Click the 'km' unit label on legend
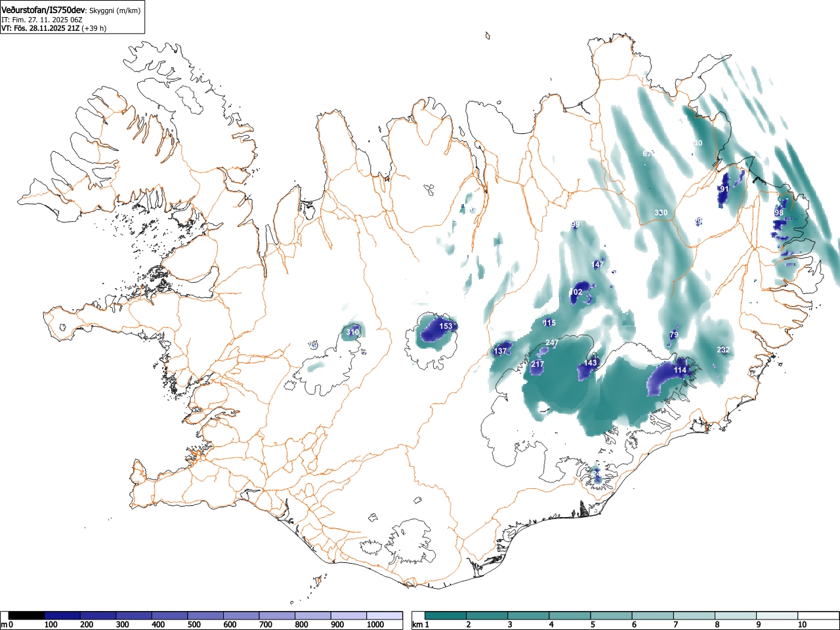Image resolution: width=840 pixels, height=630 pixels. [x=417, y=625]
